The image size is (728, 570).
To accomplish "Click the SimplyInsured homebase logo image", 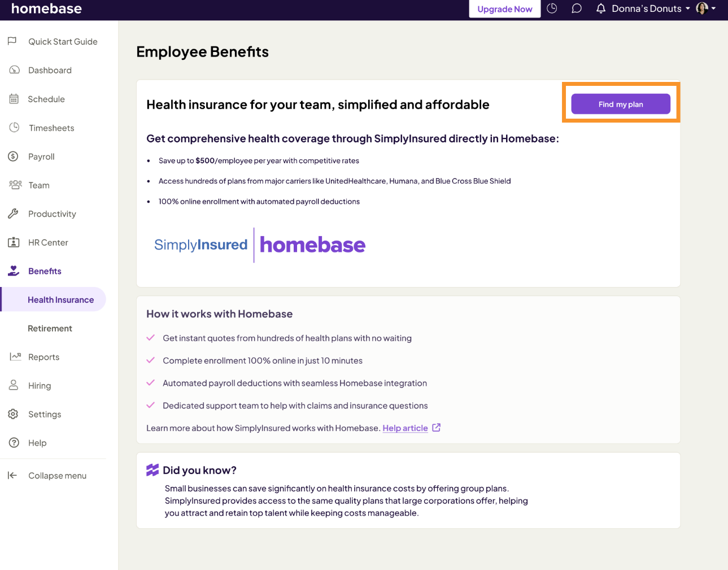I will click(x=260, y=245).
